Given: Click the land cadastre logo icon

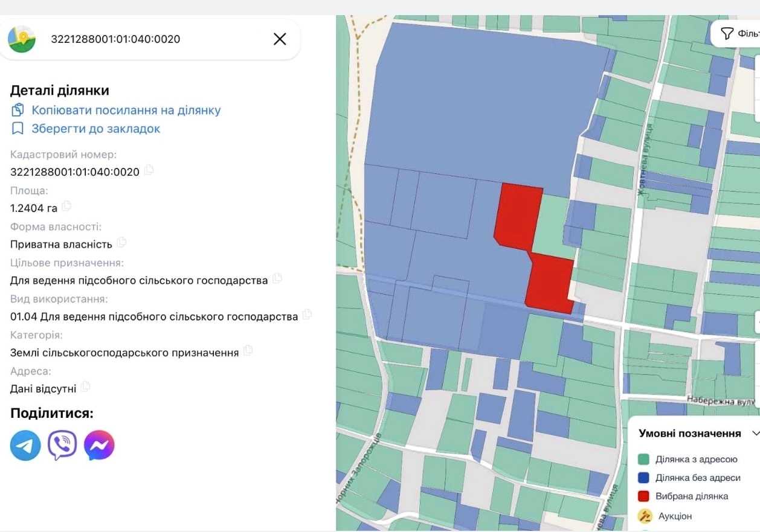Looking at the screenshot, I should click(22, 39).
